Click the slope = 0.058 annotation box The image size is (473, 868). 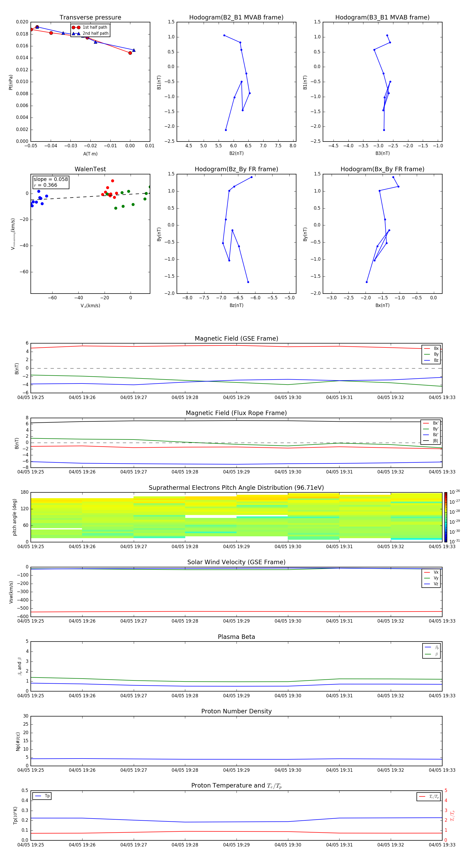(x=50, y=182)
